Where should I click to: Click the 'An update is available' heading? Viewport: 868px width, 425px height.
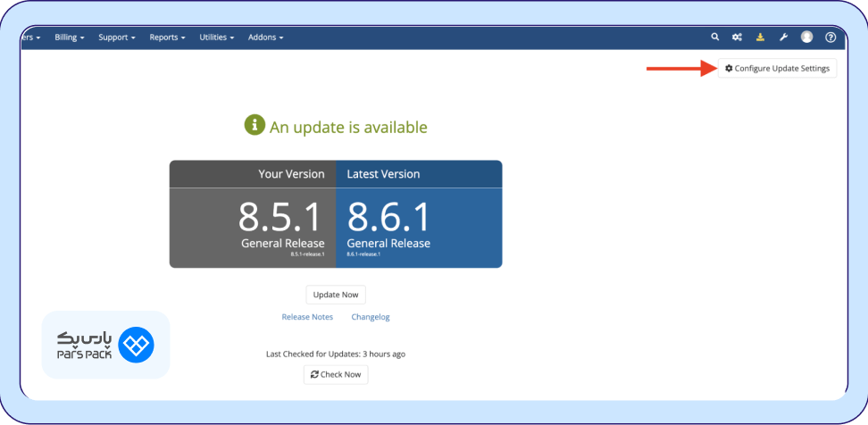coord(348,128)
